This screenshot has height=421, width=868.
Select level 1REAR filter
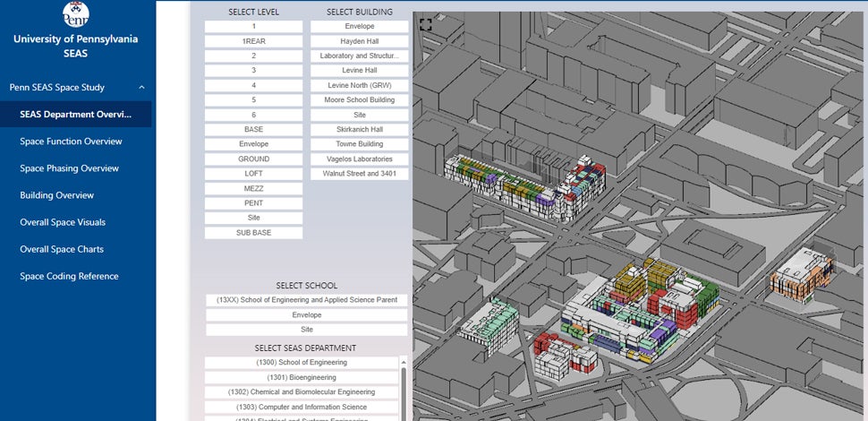(x=253, y=41)
